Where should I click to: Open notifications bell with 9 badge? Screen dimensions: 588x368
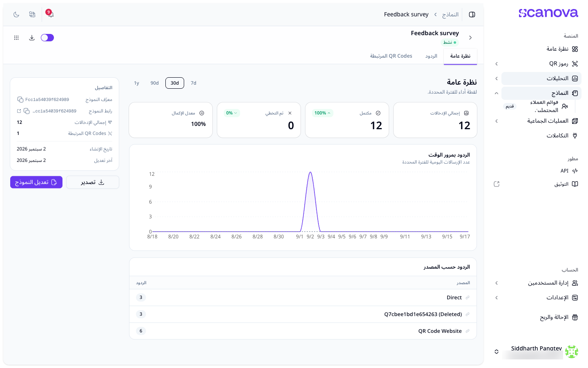click(50, 14)
